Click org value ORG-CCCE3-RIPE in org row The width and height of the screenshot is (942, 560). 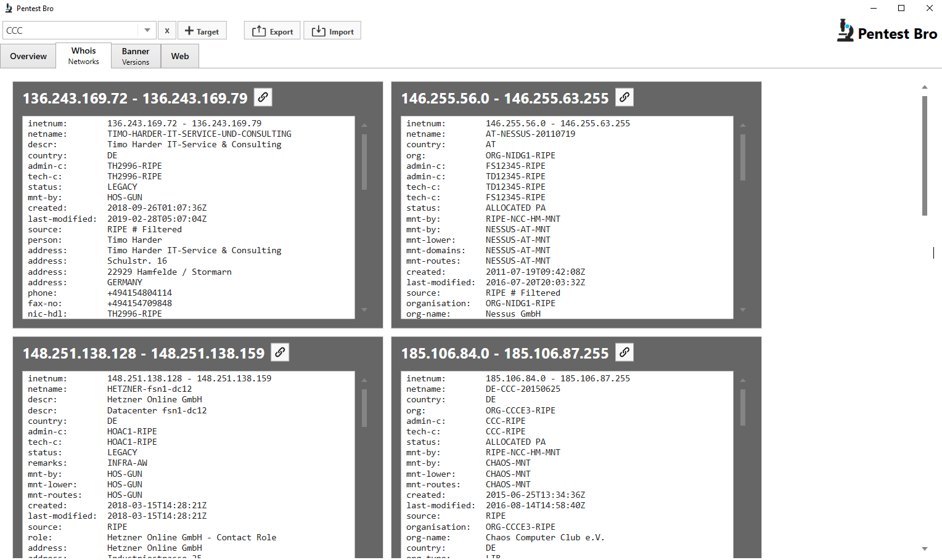coord(520,410)
